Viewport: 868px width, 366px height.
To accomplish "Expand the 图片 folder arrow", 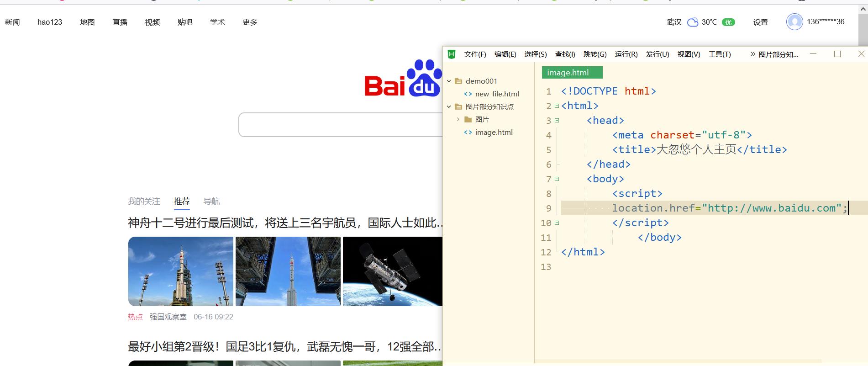I will click(458, 119).
